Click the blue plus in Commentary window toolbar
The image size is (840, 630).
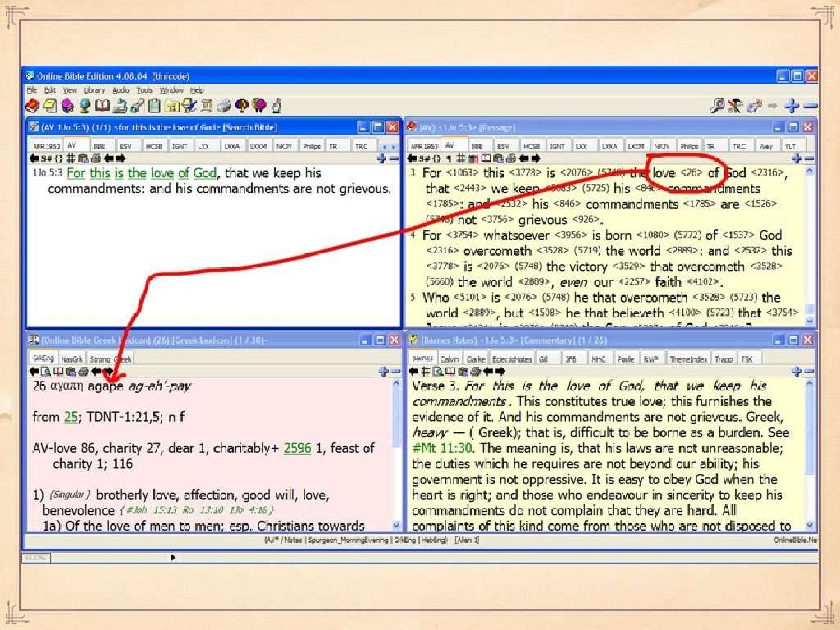pyautogui.click(x=797, y=372)
